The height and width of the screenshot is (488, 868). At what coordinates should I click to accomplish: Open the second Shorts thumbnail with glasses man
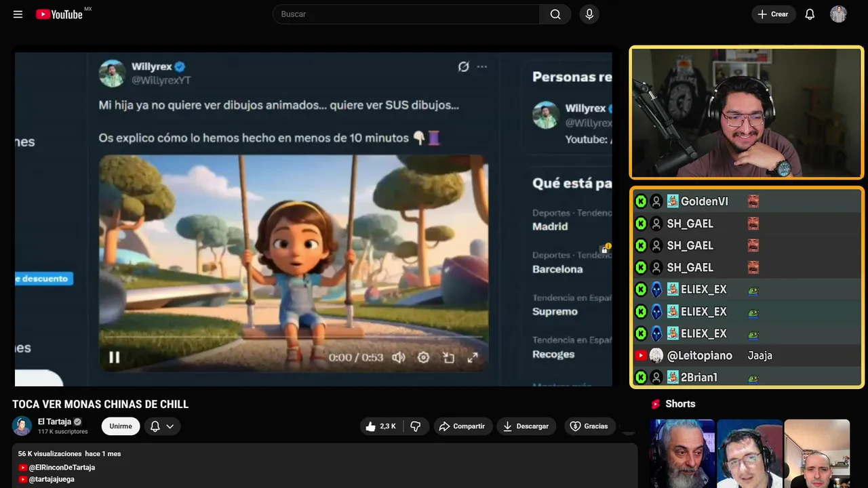(x=749, y=453)
